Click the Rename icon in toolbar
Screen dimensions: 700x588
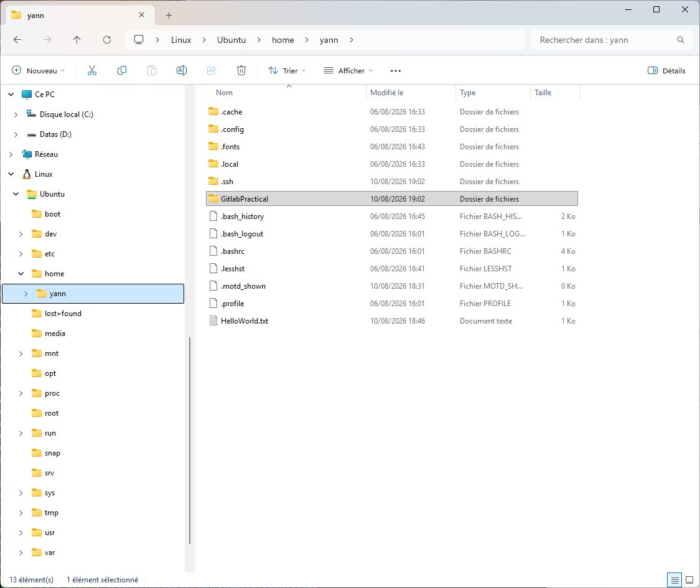(182, 70)
